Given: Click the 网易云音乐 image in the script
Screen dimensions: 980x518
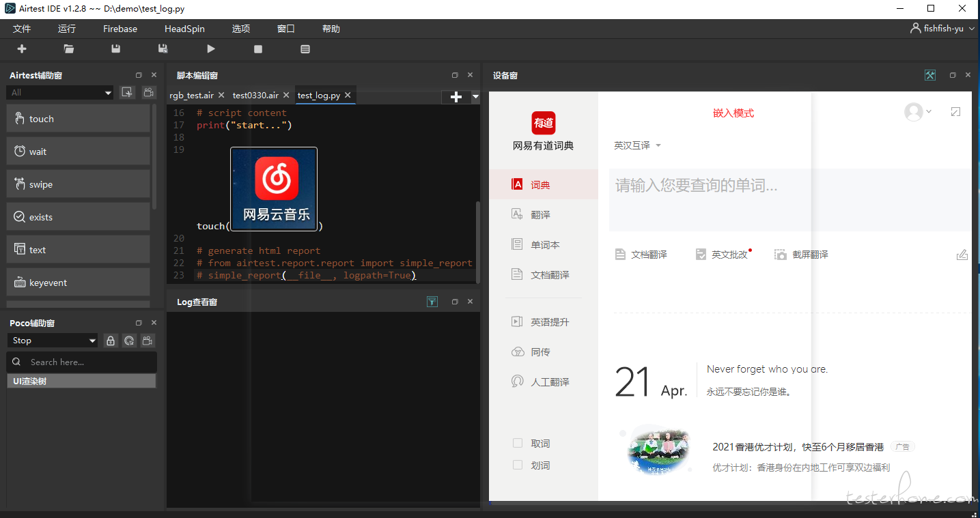Looking at the screenshot, I should click(x=274, y=189).
